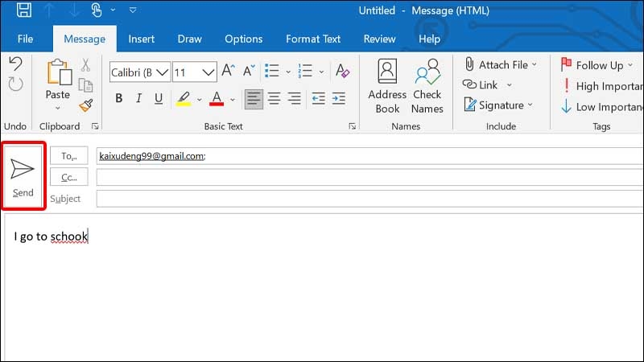Open the Clipboard dialog launcher
The width and height of the screenshot is (644, 362).
[x=95, y=126]
